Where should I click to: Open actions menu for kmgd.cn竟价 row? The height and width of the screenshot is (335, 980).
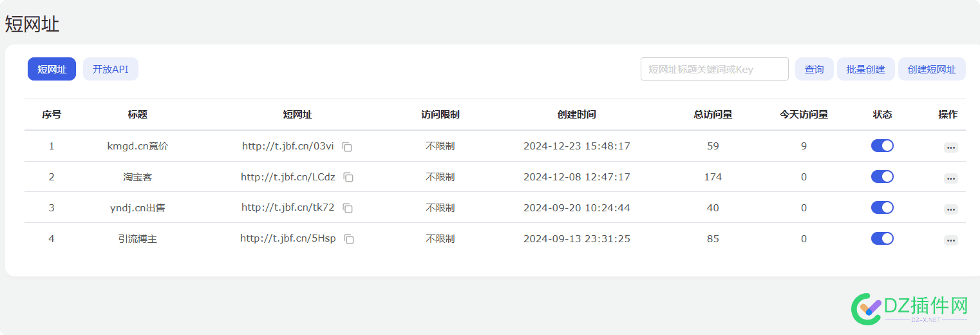pos(950,148)
